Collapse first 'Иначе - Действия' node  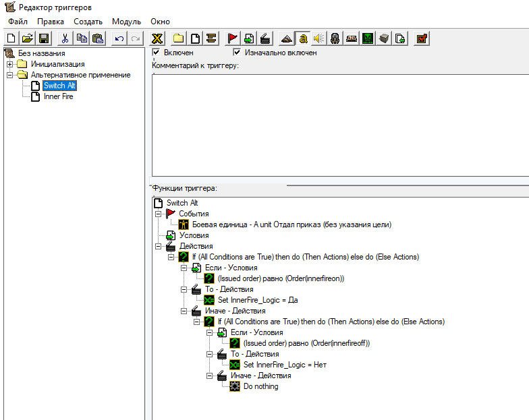(184, 311)
